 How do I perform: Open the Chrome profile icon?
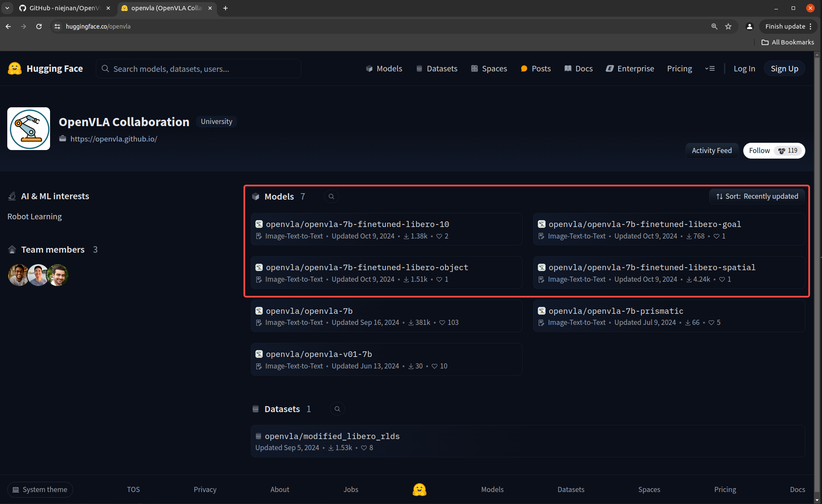749,27
